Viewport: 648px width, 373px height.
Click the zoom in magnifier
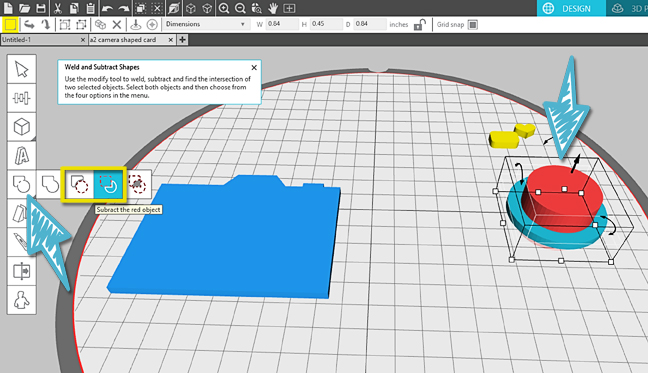point(224,8)
